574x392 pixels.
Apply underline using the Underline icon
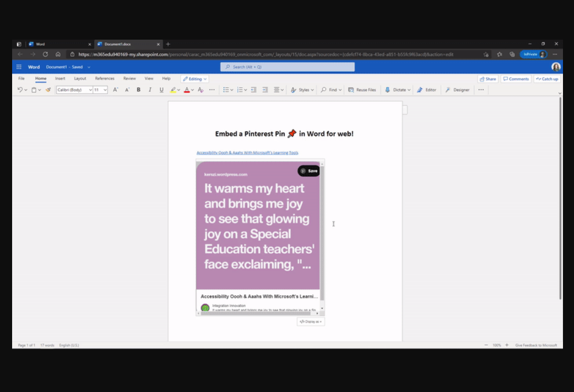[161, 90]
